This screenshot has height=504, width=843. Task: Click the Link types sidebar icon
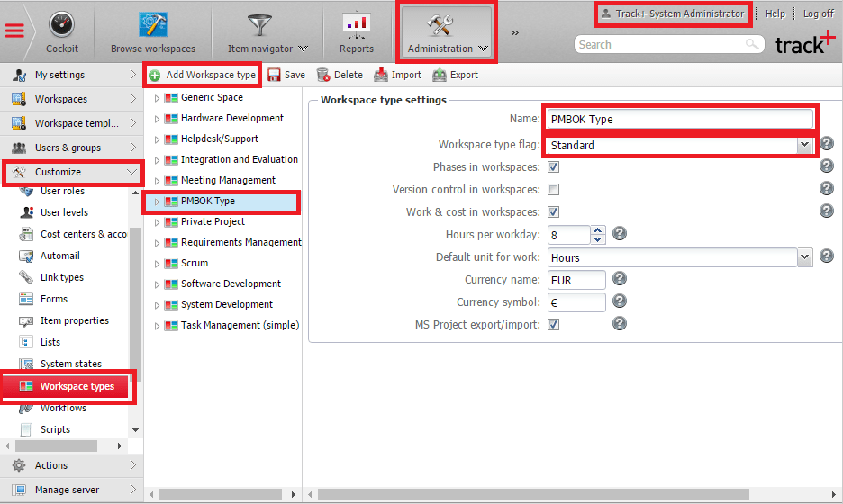[26, 277]
